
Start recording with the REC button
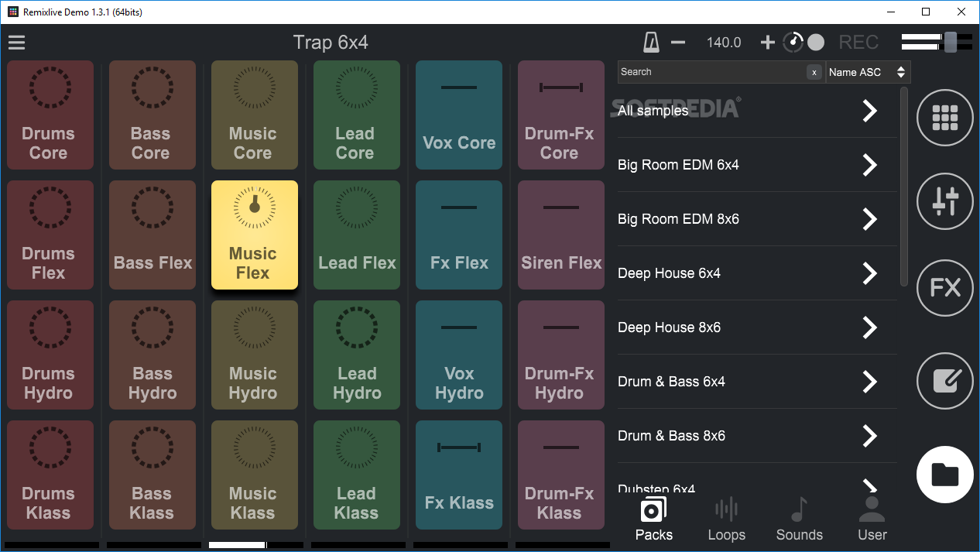(x=858, y=43)
